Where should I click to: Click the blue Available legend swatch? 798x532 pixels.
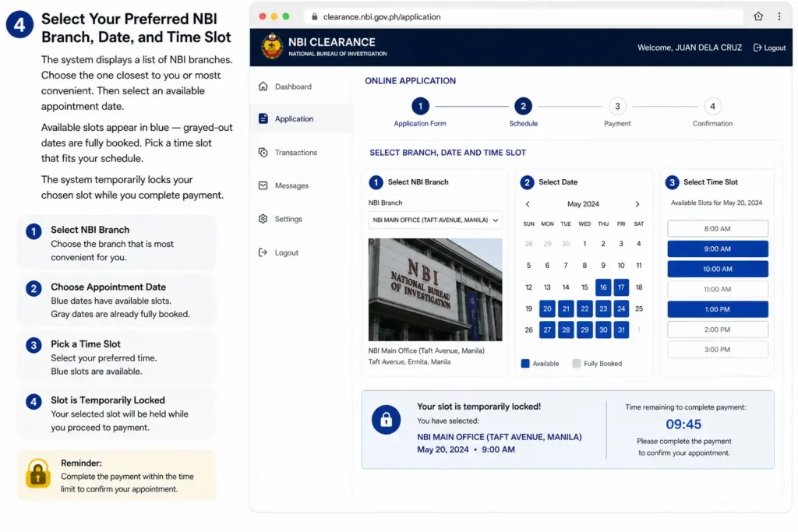(x=524, y=364)
